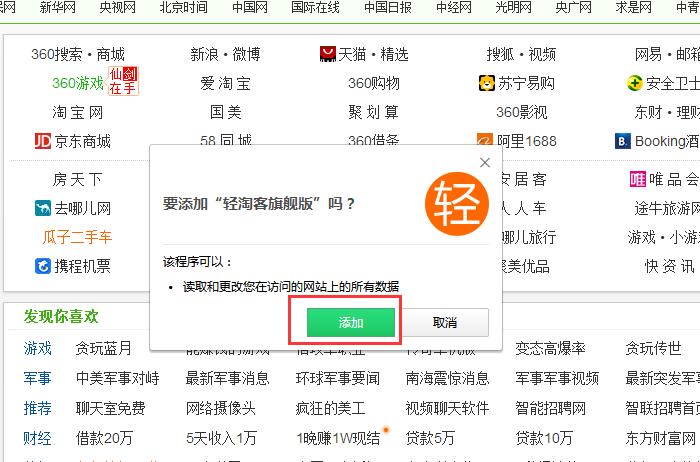Screen dimensions: 700x462
Task: Open 央广网 in top navigation
Action: click(574, 7)
